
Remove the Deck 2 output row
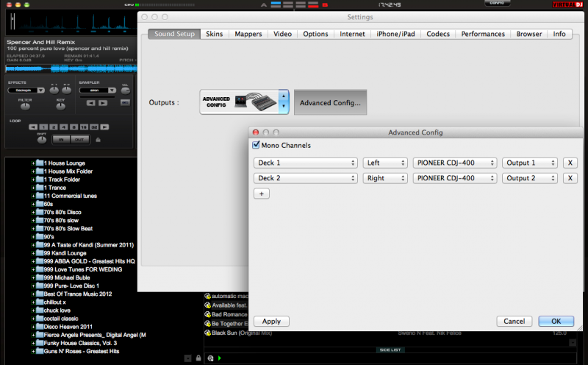[570, 178]
